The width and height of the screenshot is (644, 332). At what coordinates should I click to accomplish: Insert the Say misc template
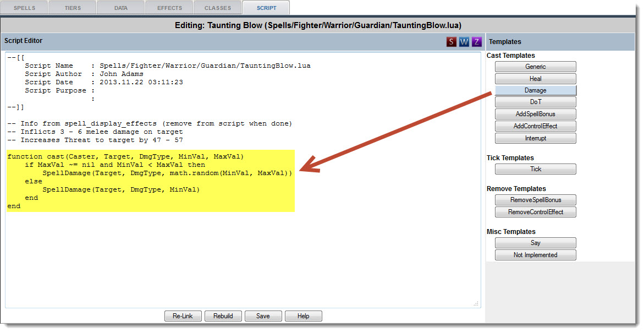click(x=535, y=243)
